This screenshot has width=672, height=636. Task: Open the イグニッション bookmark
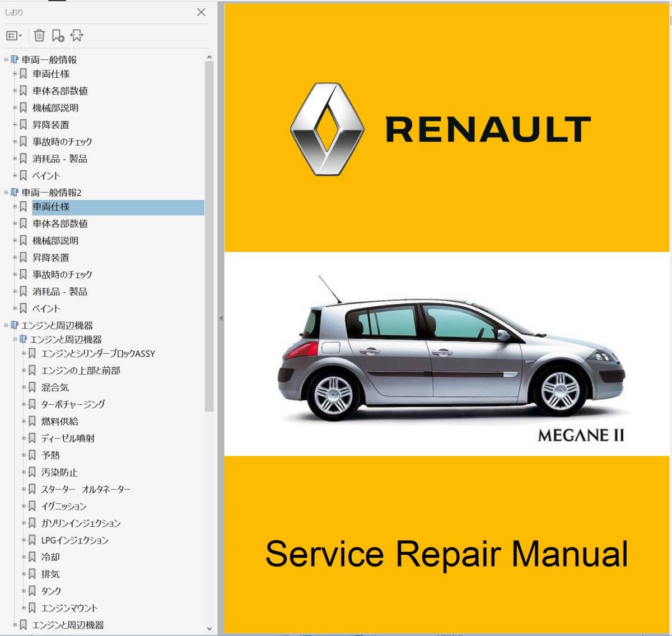pos(64,506)
